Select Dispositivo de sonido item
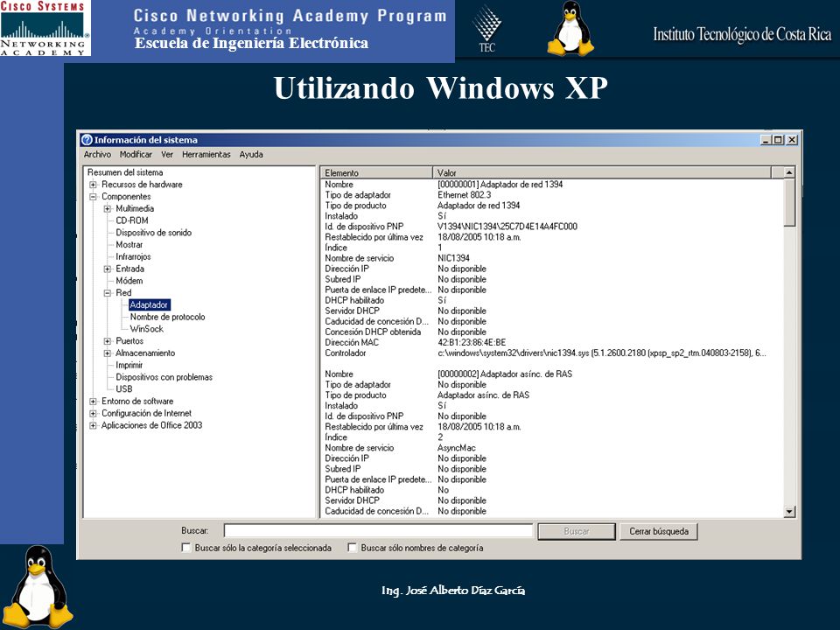840x630 pixels. (154, 233)
